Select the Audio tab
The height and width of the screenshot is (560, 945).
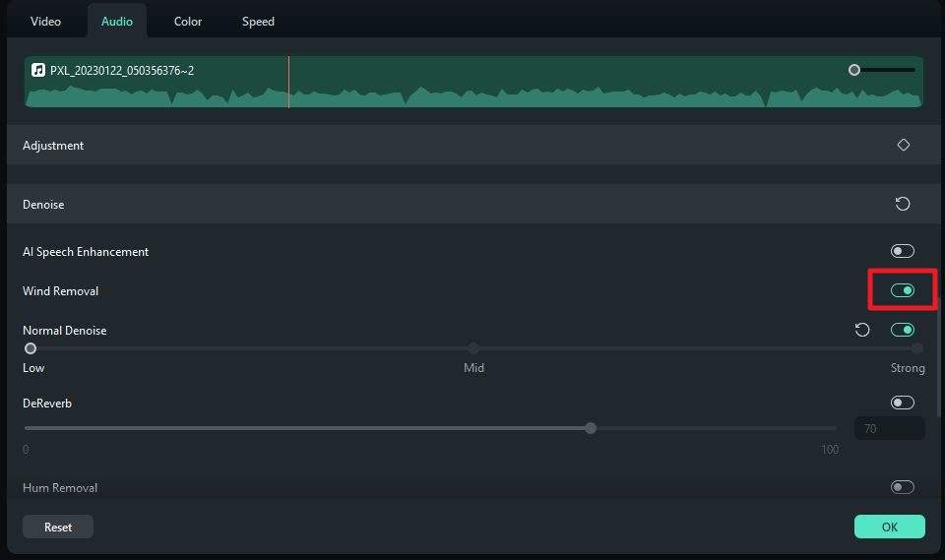coord(117,21)
